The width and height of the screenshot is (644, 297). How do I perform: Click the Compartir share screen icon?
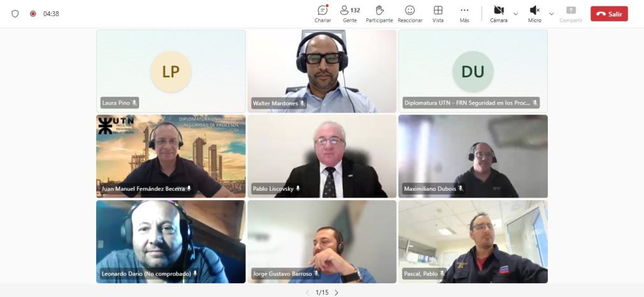571,14
